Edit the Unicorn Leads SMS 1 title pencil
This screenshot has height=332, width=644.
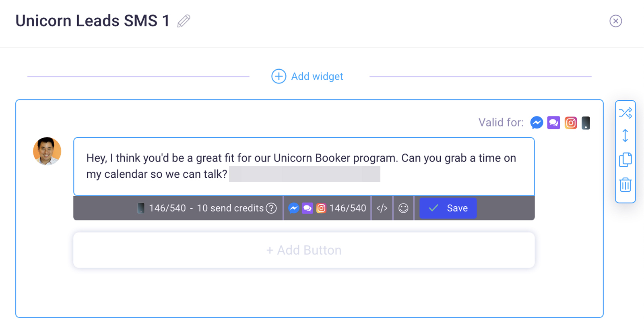click(184, 21)
